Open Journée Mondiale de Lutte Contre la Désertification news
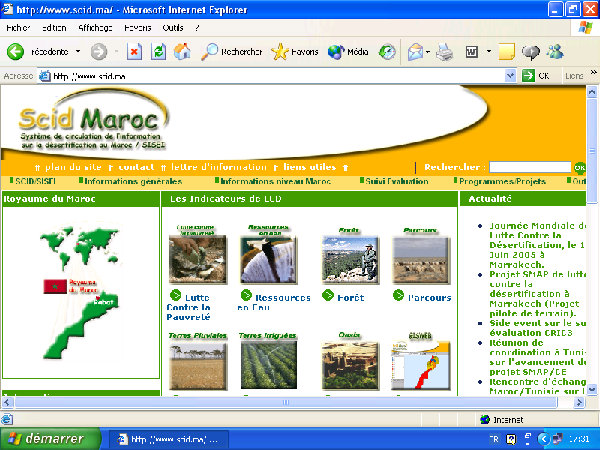This screenshot has height=450, width=600. point(537,245)
